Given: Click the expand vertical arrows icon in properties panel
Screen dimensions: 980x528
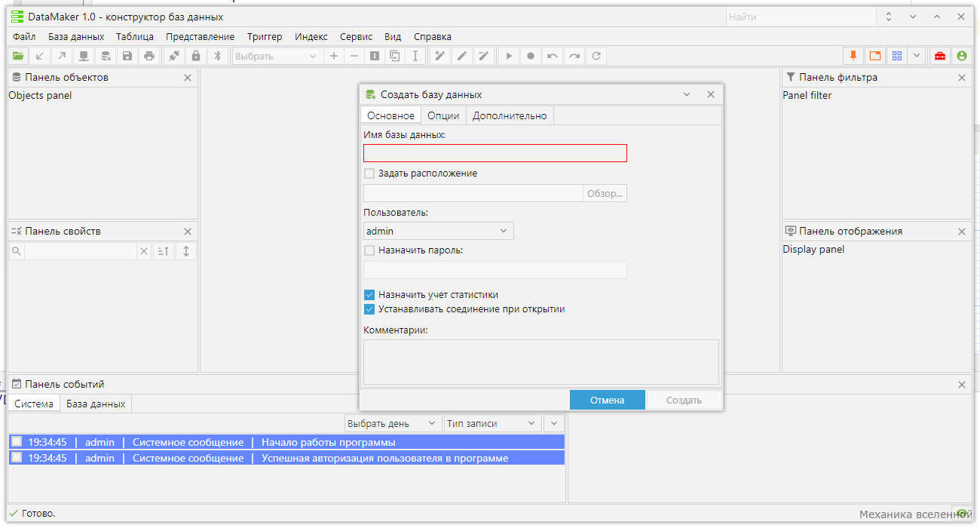Looking at the screenshot, I should 186,251.
